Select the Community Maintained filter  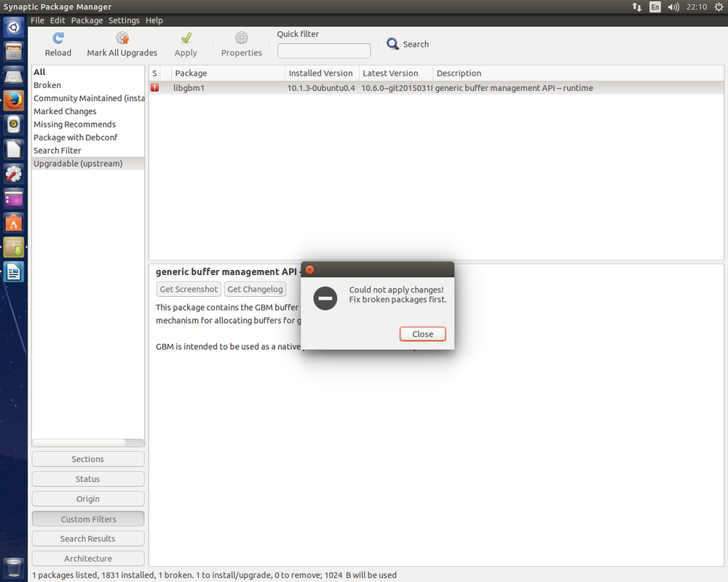pos(88,98)
